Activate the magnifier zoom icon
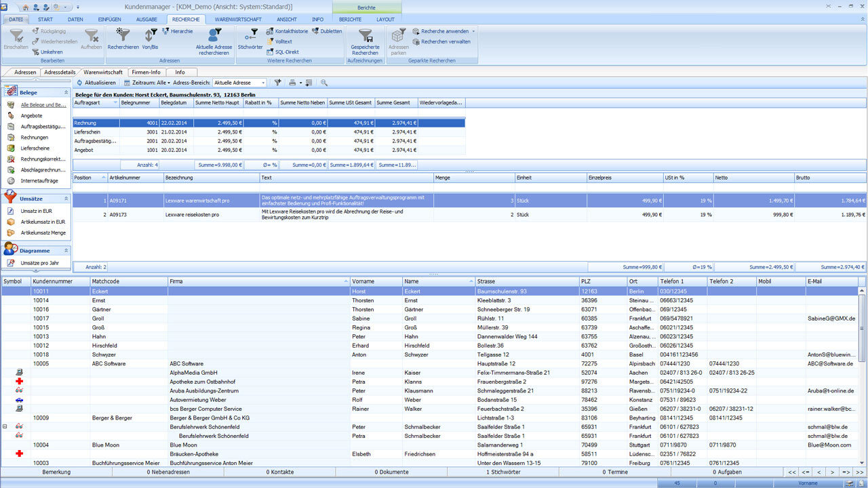The image size is (868, 488). (324, 83)
